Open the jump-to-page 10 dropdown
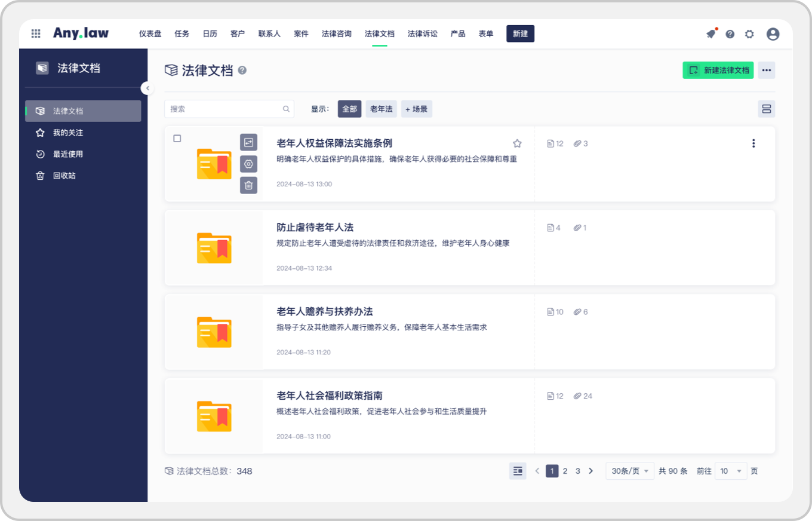 point(731,471)
